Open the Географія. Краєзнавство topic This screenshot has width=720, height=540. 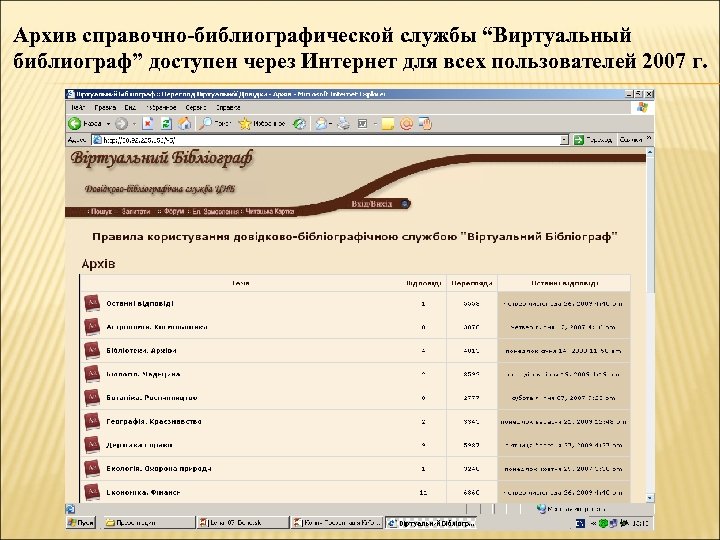click(154, 421)
